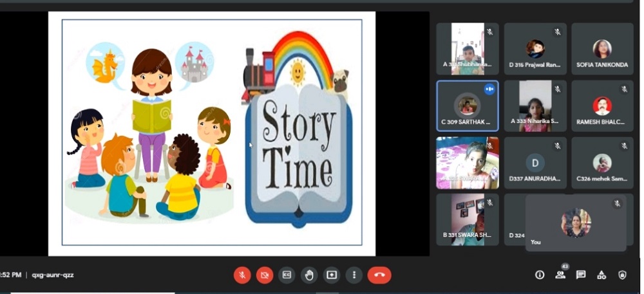Open the Activities shapes icon
This screenshot has width=644, height=294.
tap(601, 275)
